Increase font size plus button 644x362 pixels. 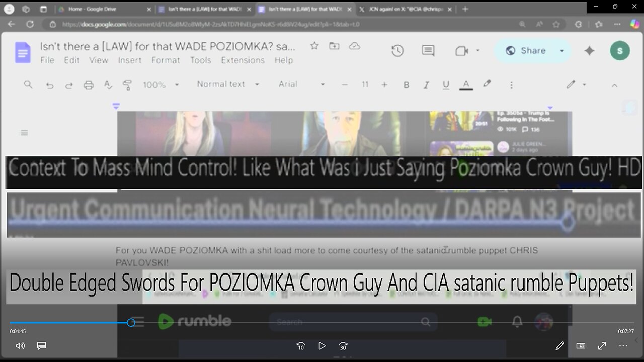pyautogui.click(x=384, y=85)
